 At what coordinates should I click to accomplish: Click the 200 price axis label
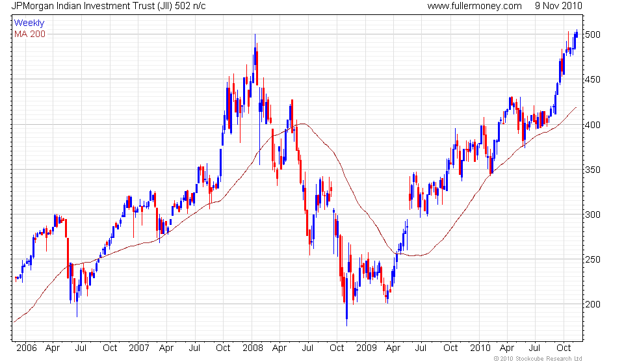coord(593,304)
